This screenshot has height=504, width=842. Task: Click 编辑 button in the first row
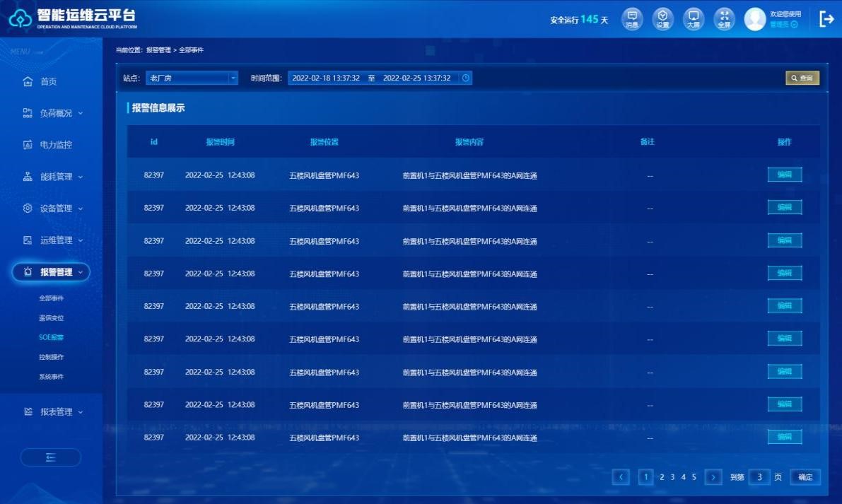pos(784,175)
